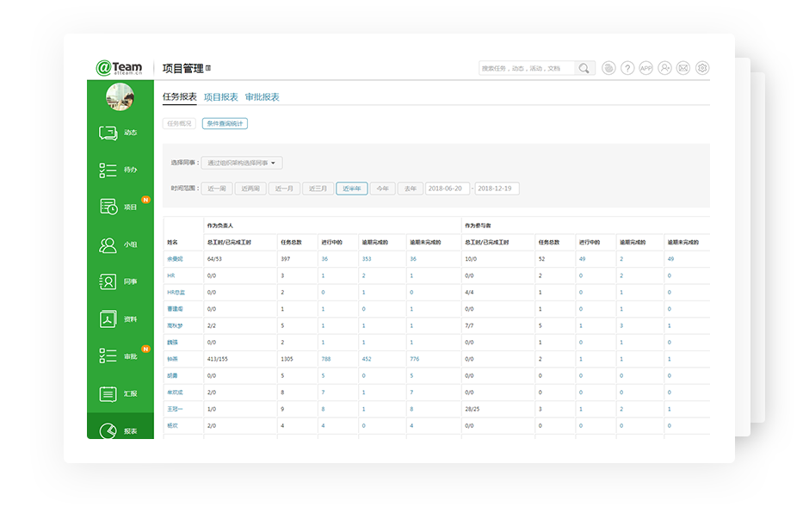The width and height of the screenshot is (809, 532).
Task: Click the search magnifier icon
Action: click(584, 68)
